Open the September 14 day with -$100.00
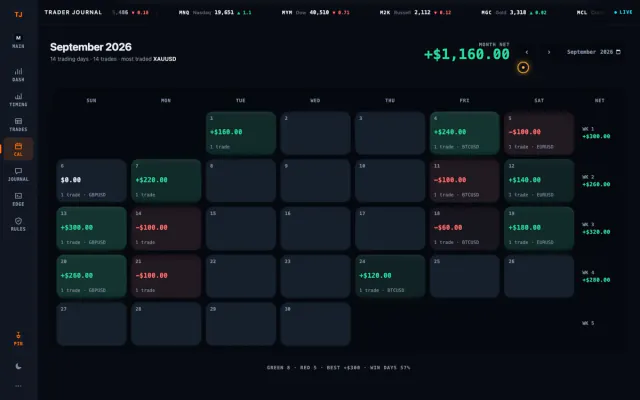Viewport: 640px width, 400px height. click(166, 229)
